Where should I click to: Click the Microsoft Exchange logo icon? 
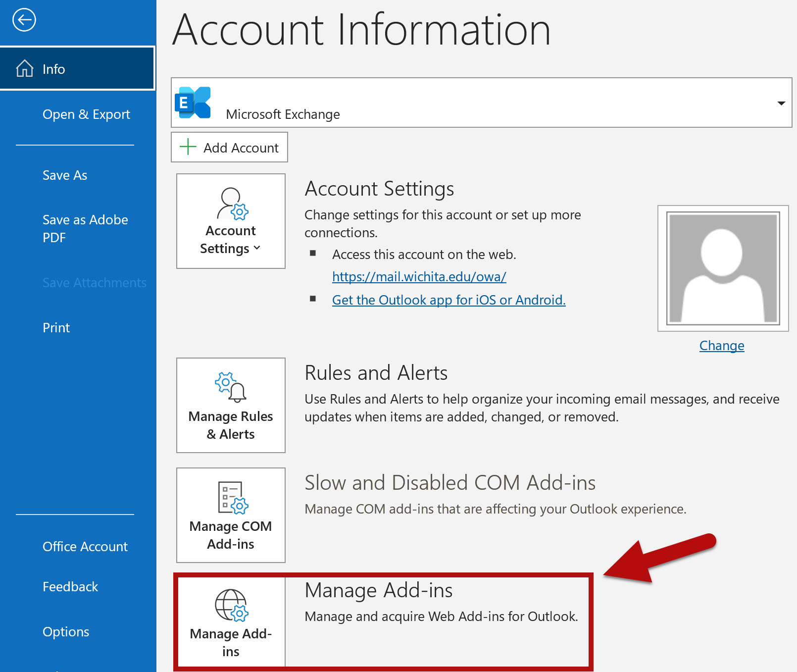coord(193,103)
